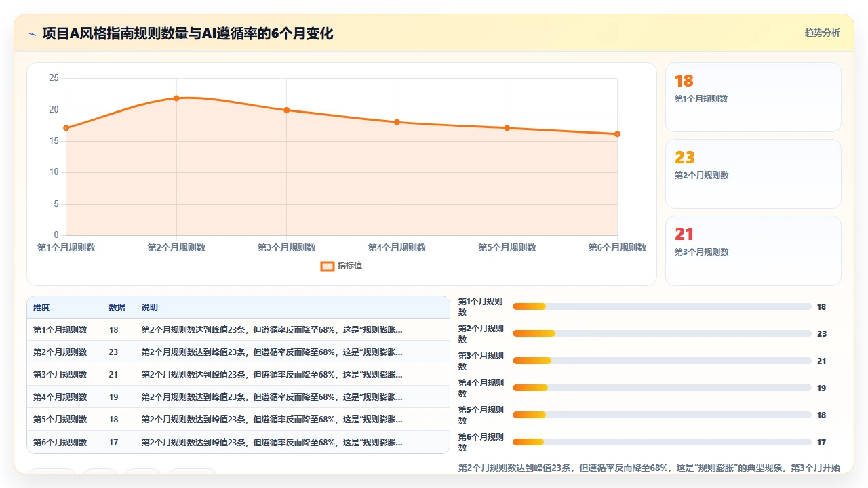Select table cell 第6个月规则数 in 维度 column
The width and height of the screenshot is (868, 488).
(60, 443)
